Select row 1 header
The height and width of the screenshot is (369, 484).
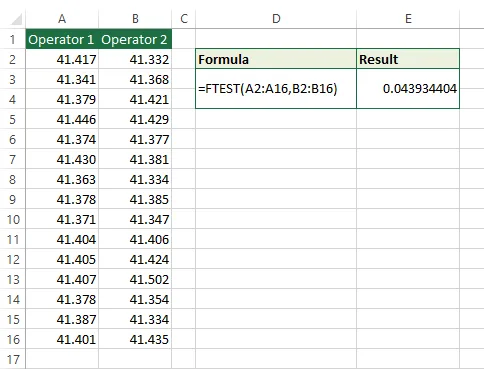click(x=13, y=39)
